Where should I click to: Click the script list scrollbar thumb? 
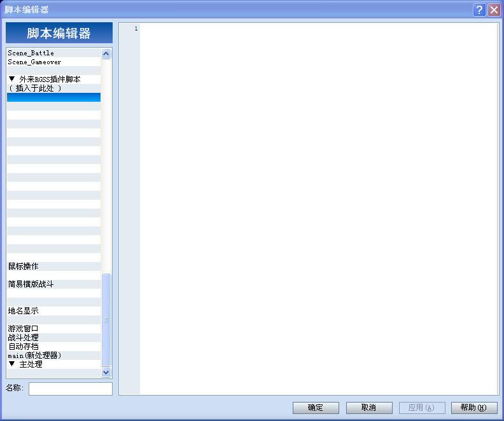[106, 320]
